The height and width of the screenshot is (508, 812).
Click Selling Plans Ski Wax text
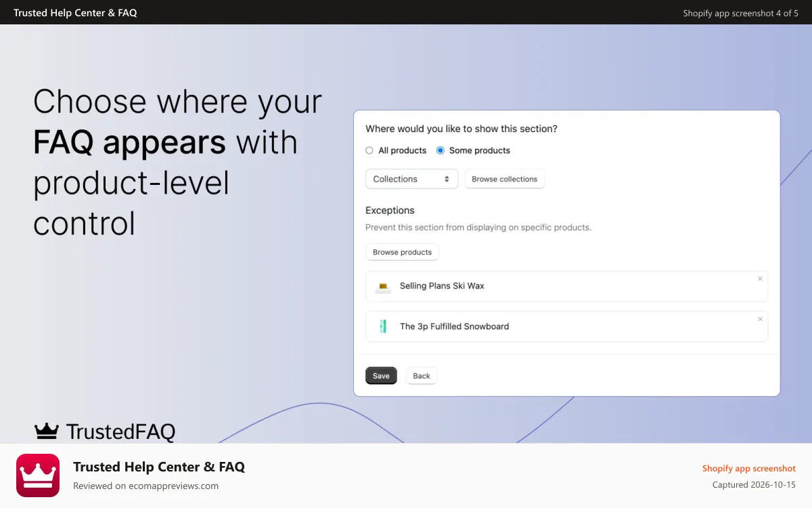(442, 286)
